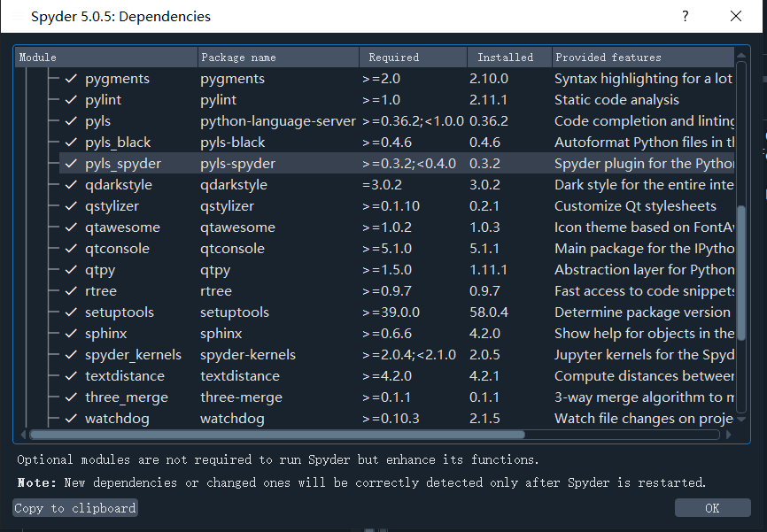Click the checkmark icon beside setuptools
The width and height of the screenshot is (767, 532).
(72, 312)
